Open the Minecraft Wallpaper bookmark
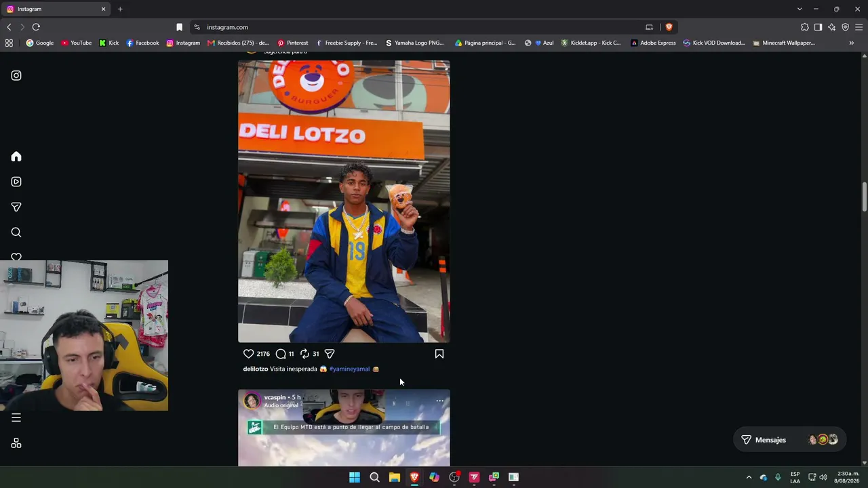The height and width of the screenshot is (488, 868). click(x=783, y=43)
